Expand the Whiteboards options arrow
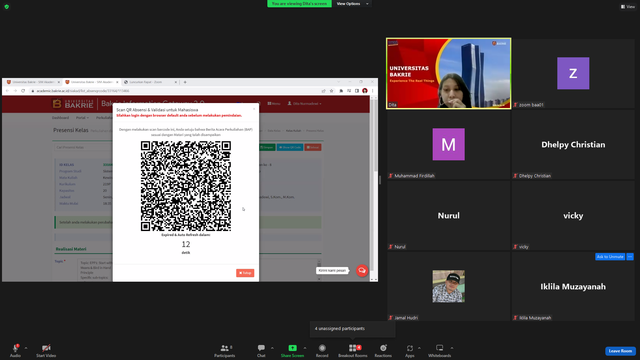This screenshot has width=640, height=360. pos(452,348)
